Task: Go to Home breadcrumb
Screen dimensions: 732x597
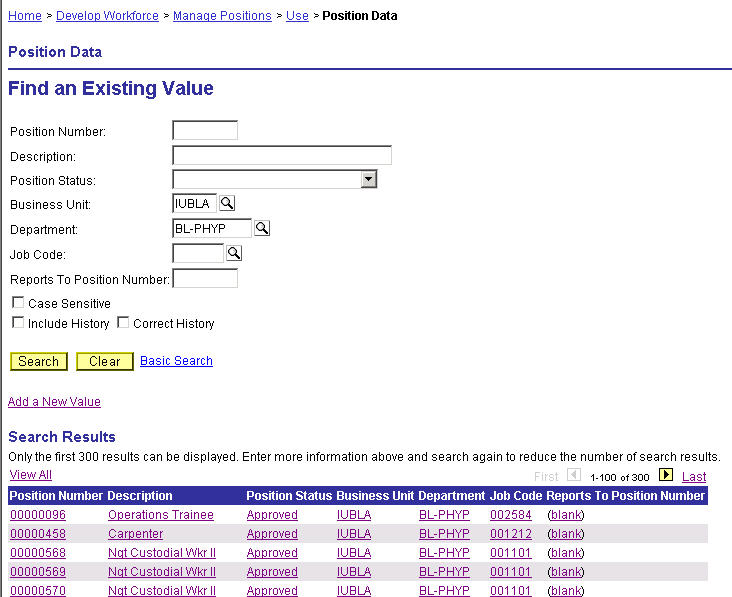Action: [25, 16]
